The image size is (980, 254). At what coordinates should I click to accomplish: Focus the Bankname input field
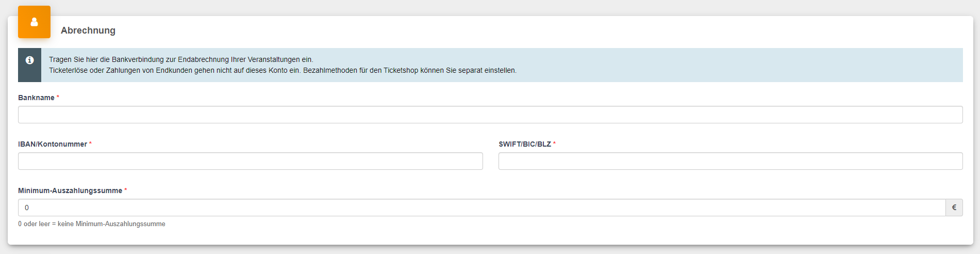click(490, 115)
